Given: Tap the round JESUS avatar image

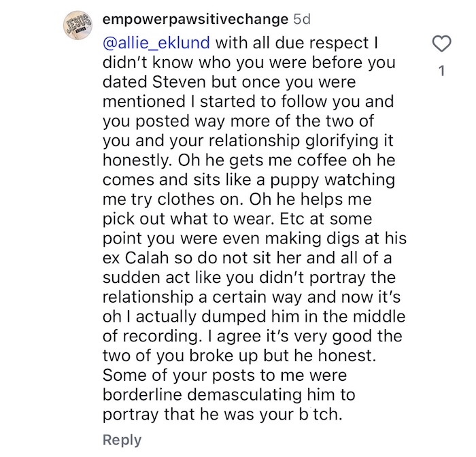Looking at the screenshot, I should [x=78, y=26].
